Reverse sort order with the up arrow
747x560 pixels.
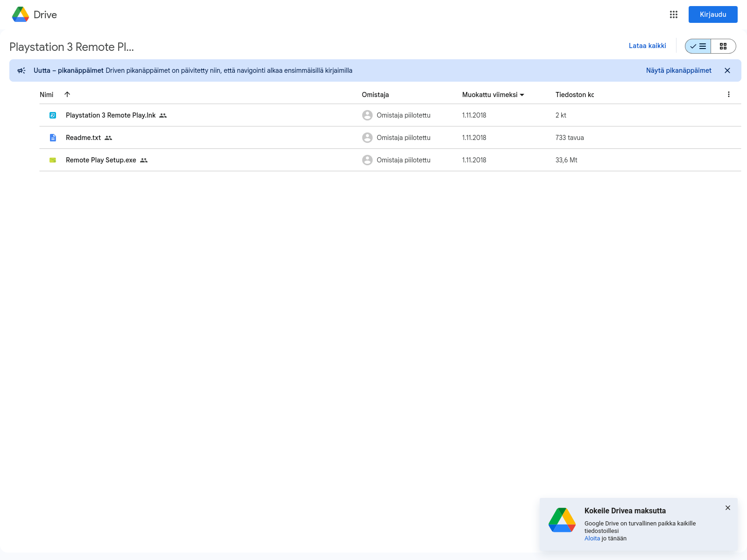coord(67,94)
